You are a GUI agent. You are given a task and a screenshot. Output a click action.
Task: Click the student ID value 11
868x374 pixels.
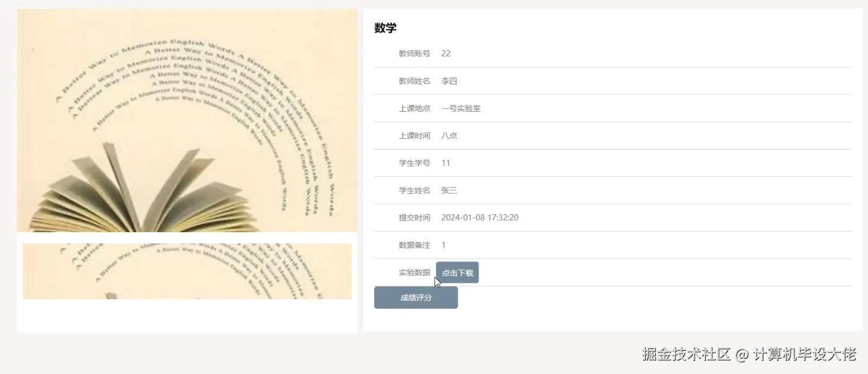446,162
